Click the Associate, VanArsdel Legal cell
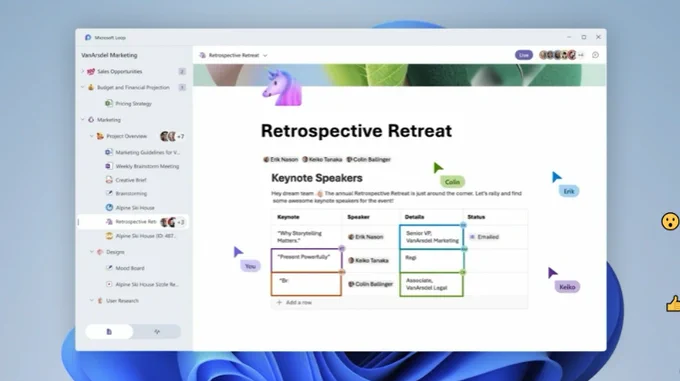 pyautogui.click(x=432, y=284)
